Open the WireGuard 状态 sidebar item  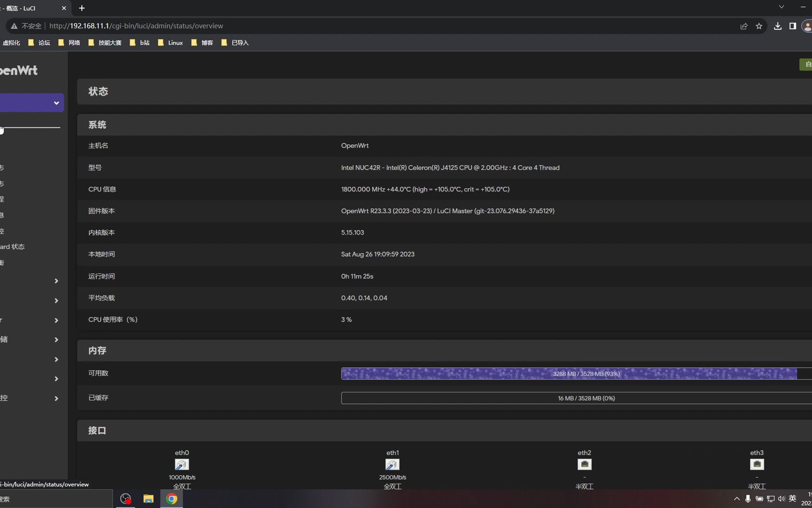tap(12, 247)
